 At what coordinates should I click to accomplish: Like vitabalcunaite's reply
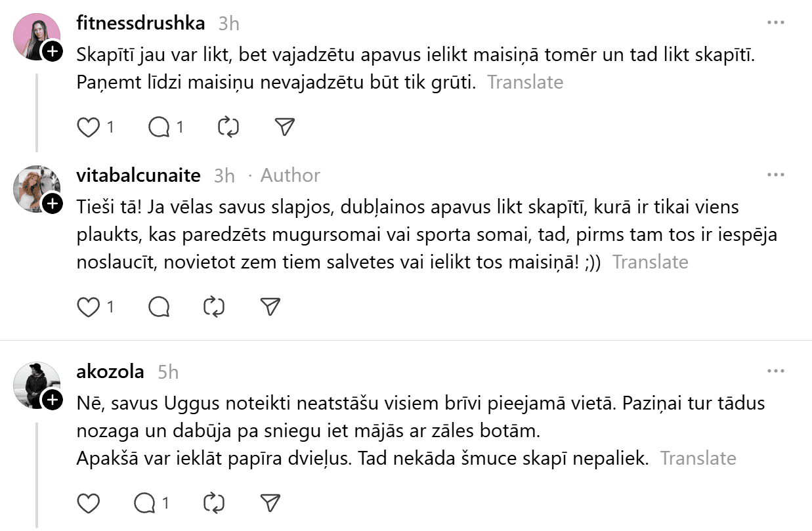click(x=88, y=307)
